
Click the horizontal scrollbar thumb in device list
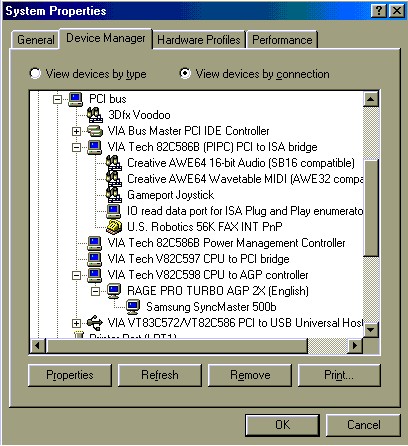click(x=177, y=346)
